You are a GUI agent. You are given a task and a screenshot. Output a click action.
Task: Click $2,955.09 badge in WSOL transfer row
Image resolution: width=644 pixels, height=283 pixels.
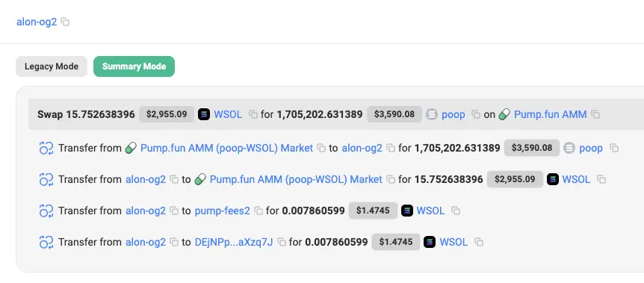[515, 179]
